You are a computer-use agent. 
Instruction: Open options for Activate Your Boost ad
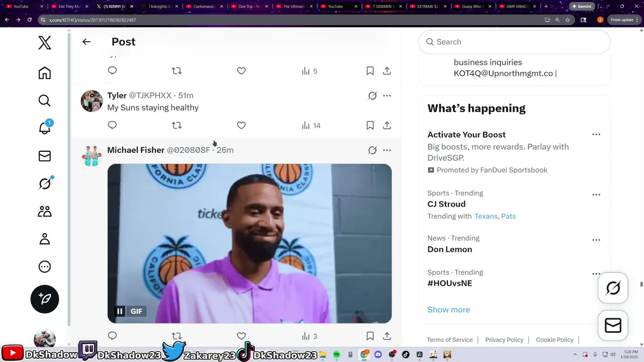[x=596, y=134]
